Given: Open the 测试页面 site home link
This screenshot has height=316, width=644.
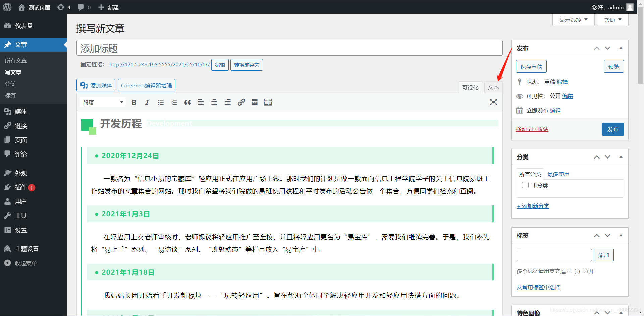Looking at the screenshot, I should click(x=34, y=7).
